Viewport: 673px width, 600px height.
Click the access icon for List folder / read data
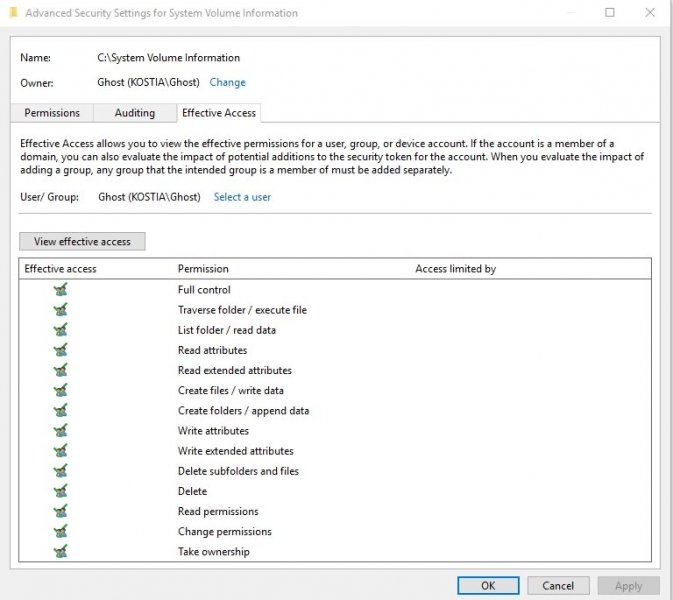tap(60, 330)
